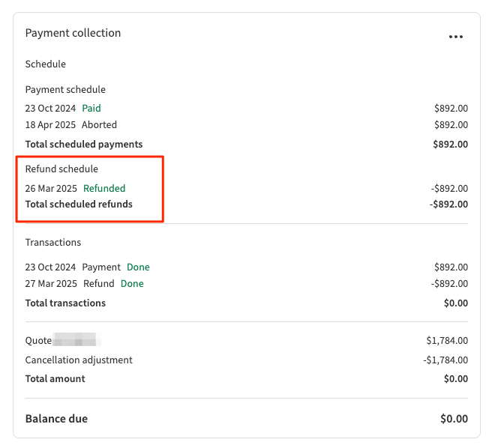Click the Done status next to Refund

point(132,283)
